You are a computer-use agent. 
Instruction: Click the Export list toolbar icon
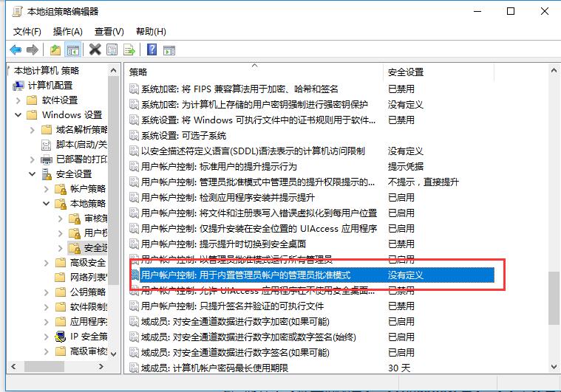click(x=129, y=49)
